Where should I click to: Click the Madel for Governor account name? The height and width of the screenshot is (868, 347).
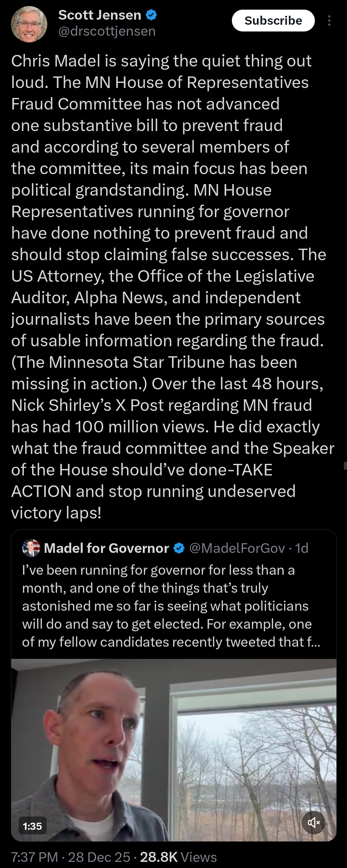(106, 548)
